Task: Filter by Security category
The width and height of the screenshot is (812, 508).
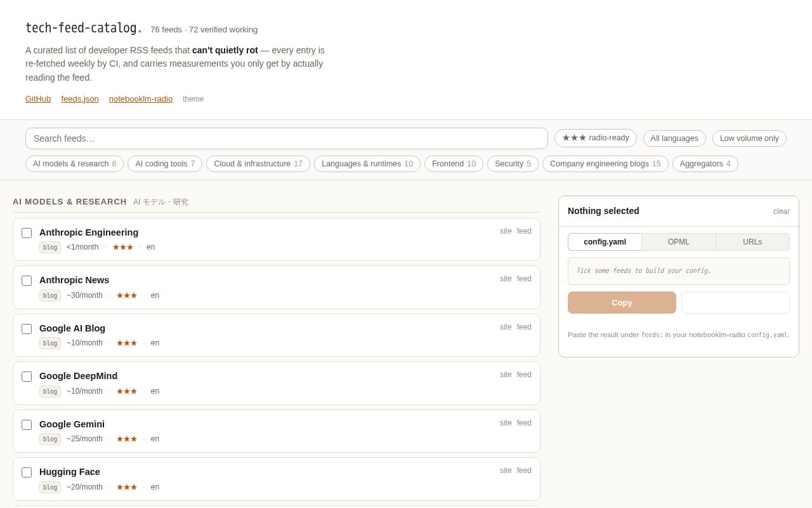Action: (513, 164)
